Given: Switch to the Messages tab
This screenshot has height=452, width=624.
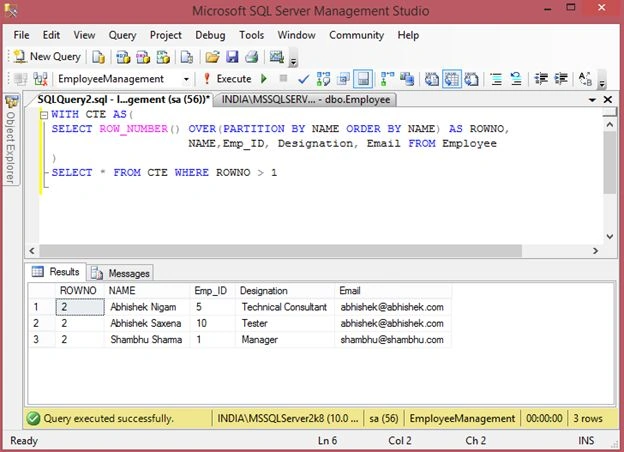Looking at the screenshot, I should (x=120, y=273).
